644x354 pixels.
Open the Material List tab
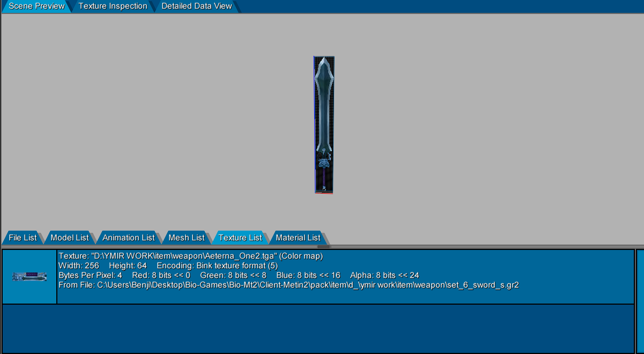(298, 238)
